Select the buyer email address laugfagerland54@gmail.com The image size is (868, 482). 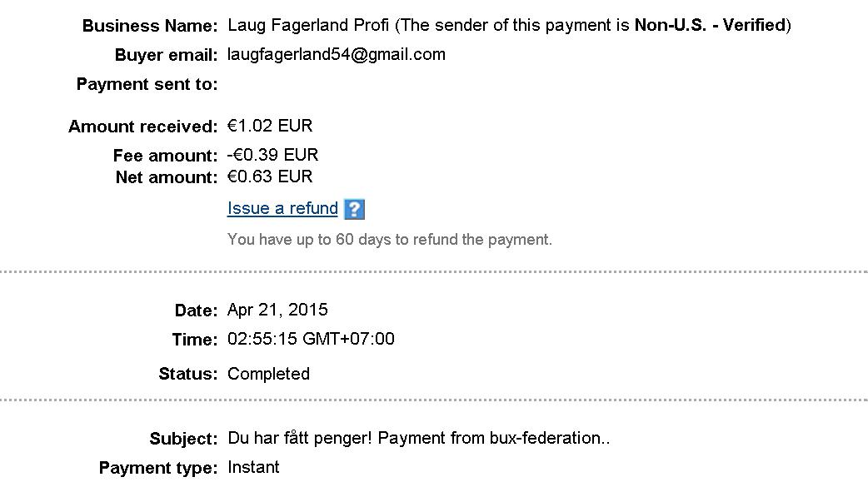[x=336, y=55]
